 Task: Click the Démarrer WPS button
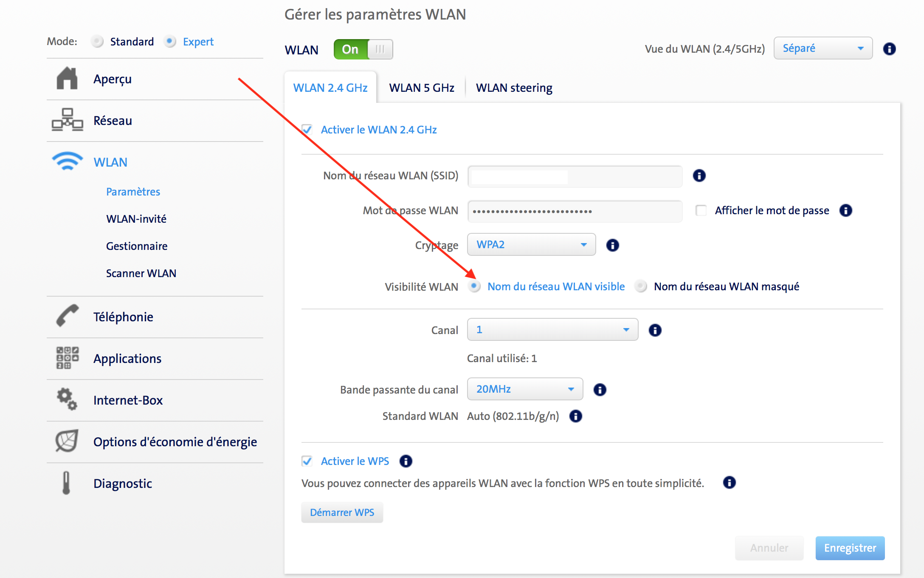342,513
